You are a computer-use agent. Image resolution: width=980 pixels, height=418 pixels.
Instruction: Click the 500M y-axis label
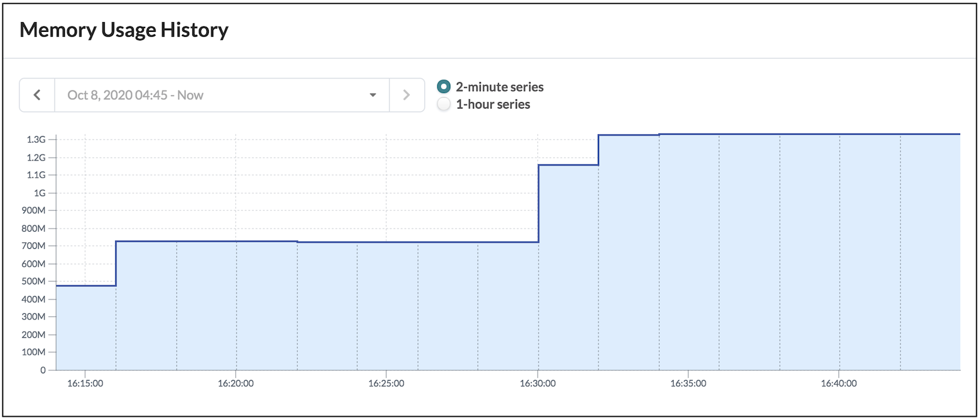pyautogui.click(x=34, y=281)
